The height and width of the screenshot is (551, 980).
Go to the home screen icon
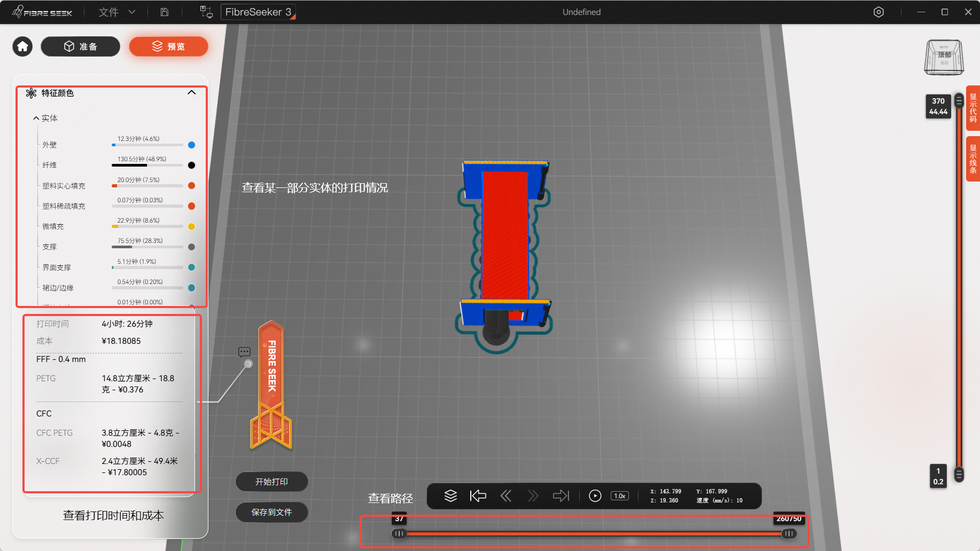click(22, 46)
